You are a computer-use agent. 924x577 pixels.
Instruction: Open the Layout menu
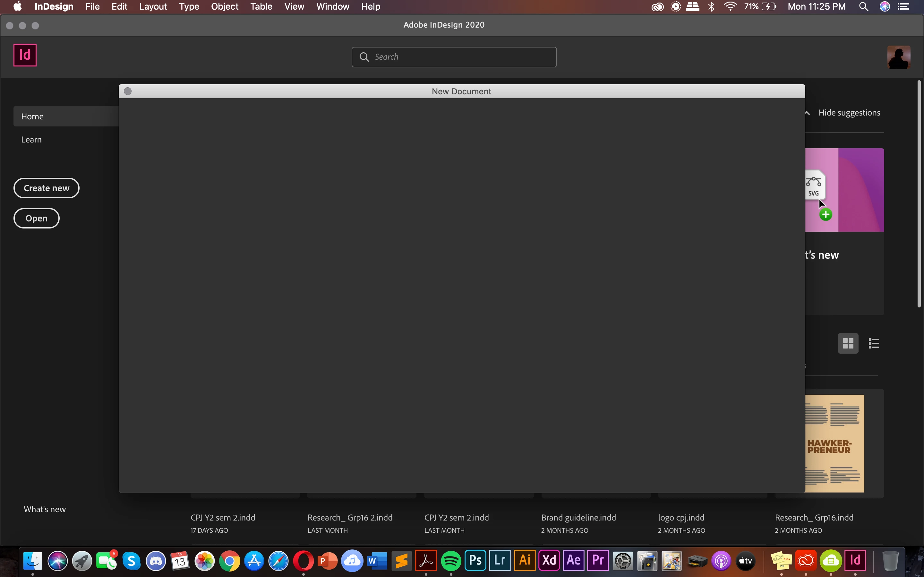(153, 6)
